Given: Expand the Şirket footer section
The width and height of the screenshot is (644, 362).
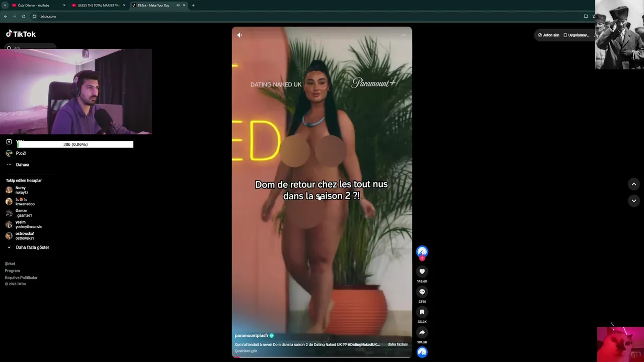Looking at the screenshot, I should coord(10,264).
